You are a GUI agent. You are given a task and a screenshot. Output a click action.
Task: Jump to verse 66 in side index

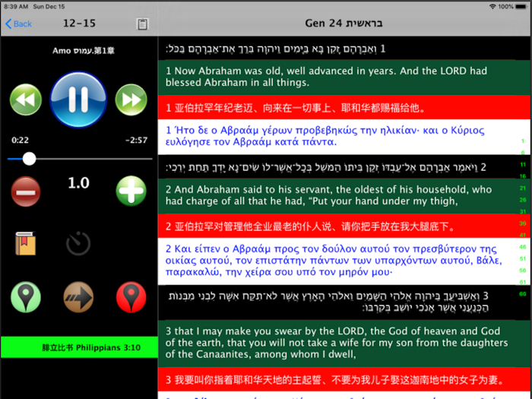523,294
